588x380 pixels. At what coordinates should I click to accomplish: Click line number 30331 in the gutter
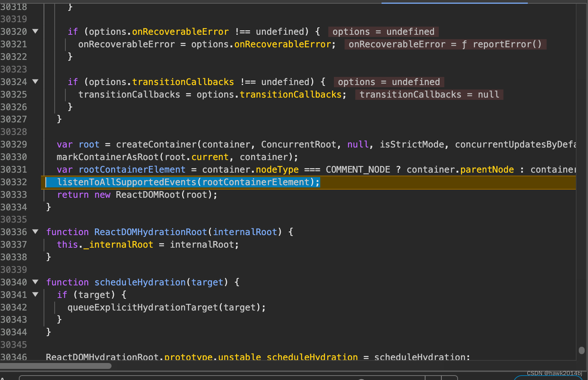(x=14, y=170)
